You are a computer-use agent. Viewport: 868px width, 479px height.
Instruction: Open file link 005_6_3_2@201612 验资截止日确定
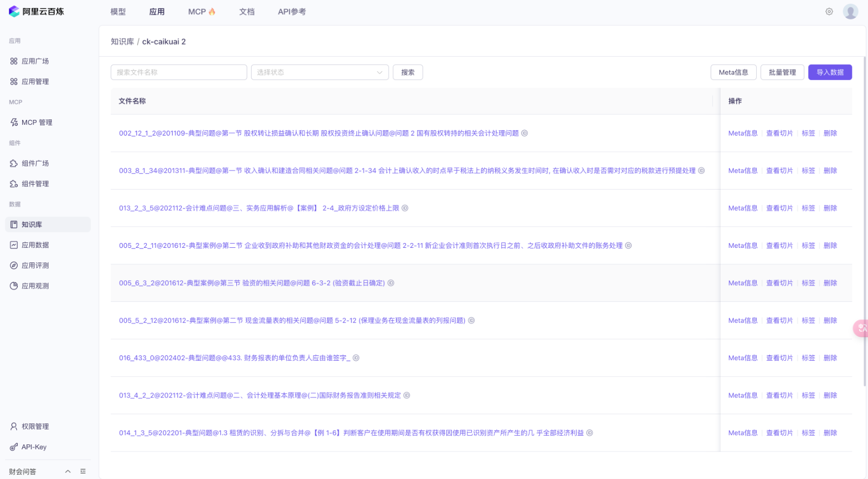(x=252, y=283)
